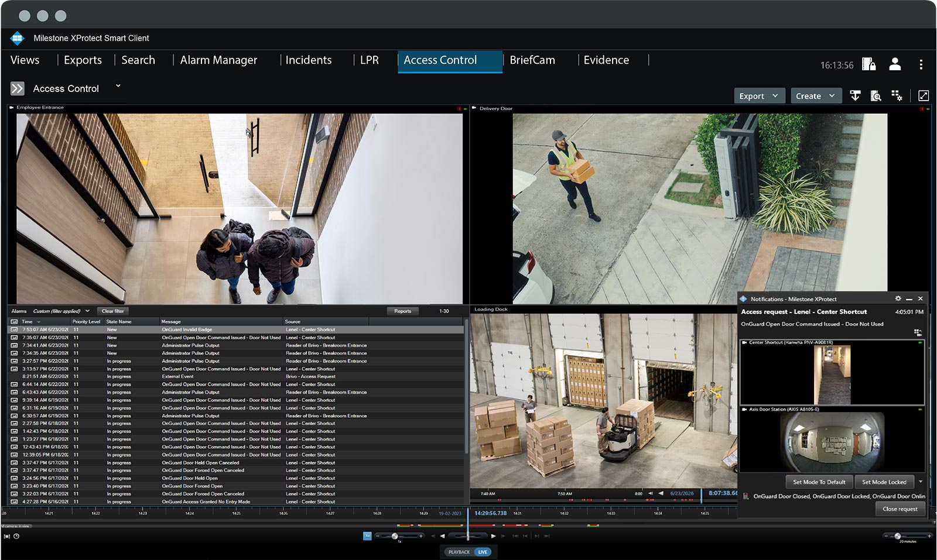Select the Employee Entrance camera view

[x=239, y=208]
